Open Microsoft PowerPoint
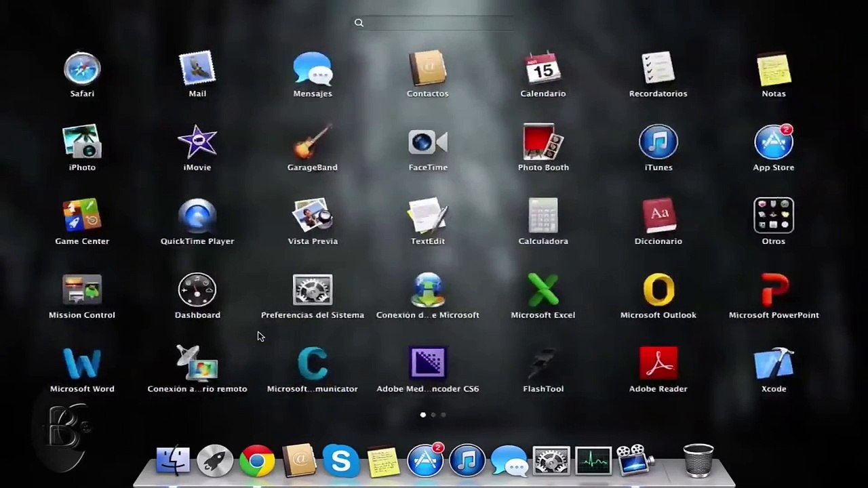868x488 pixels. click(774, 291)
